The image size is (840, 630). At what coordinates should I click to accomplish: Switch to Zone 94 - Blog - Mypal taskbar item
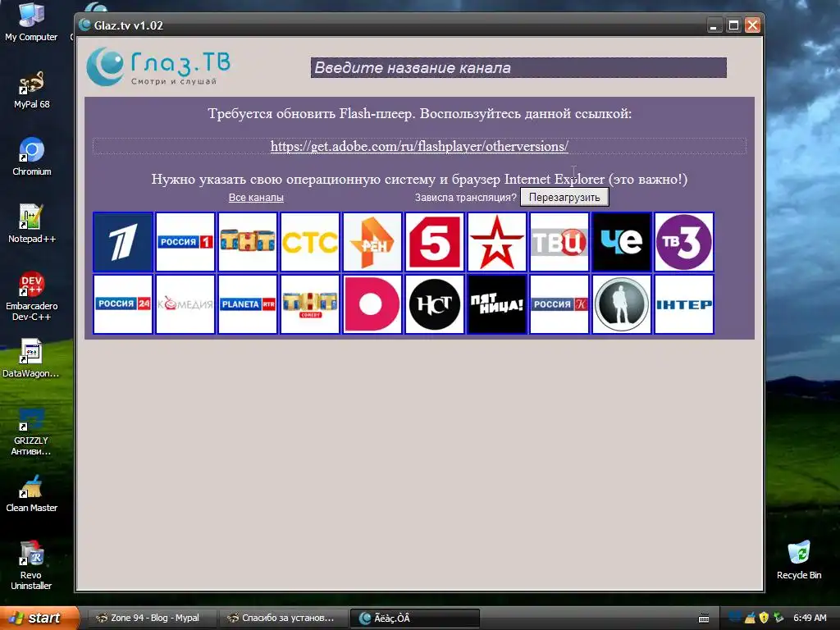coord(151,619)
